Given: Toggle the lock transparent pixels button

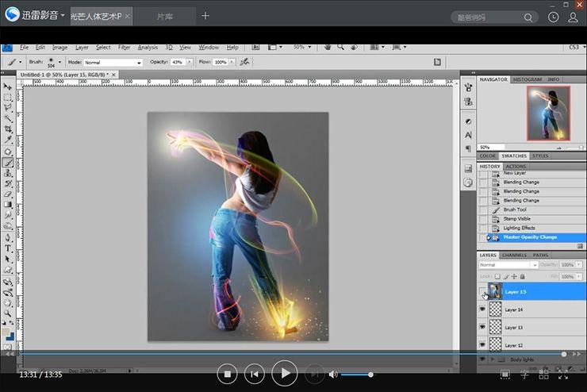Looking at the screenshot, I should click(x=497, y=276).
